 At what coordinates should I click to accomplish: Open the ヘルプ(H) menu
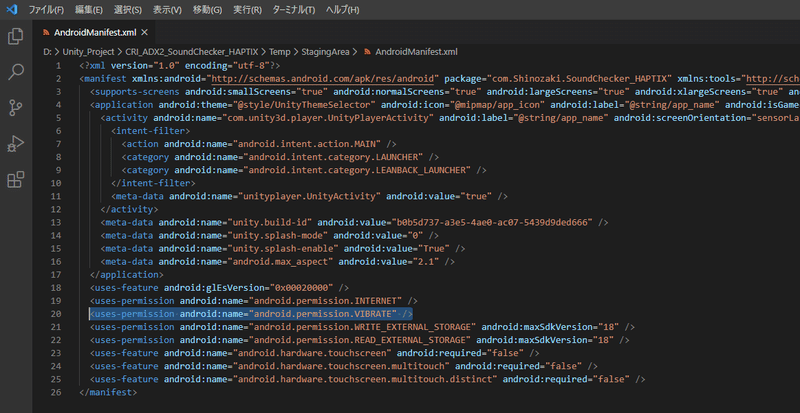[x=343, y=9]
